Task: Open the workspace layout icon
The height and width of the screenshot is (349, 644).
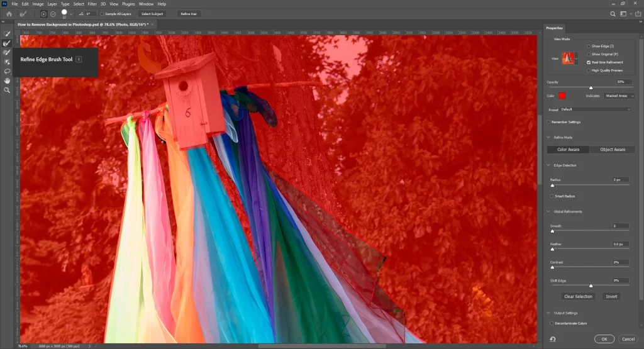Action: click(623, 14)
